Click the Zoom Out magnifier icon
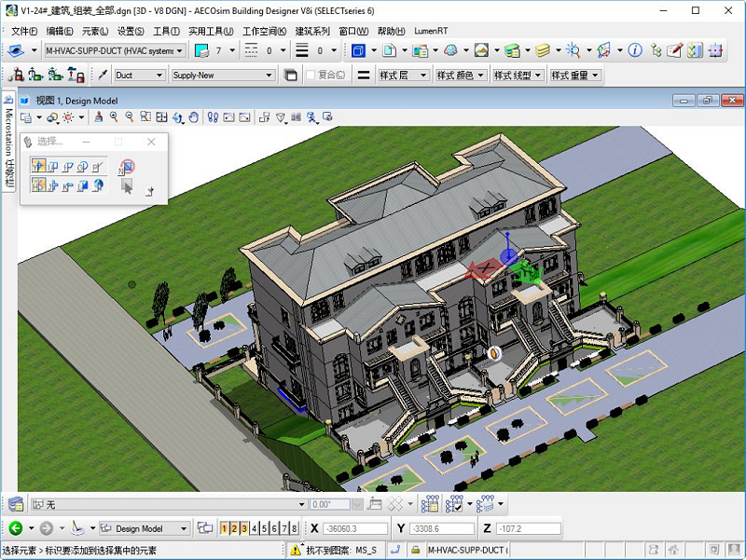Screen dimensions: 746x560 [130, 117]
